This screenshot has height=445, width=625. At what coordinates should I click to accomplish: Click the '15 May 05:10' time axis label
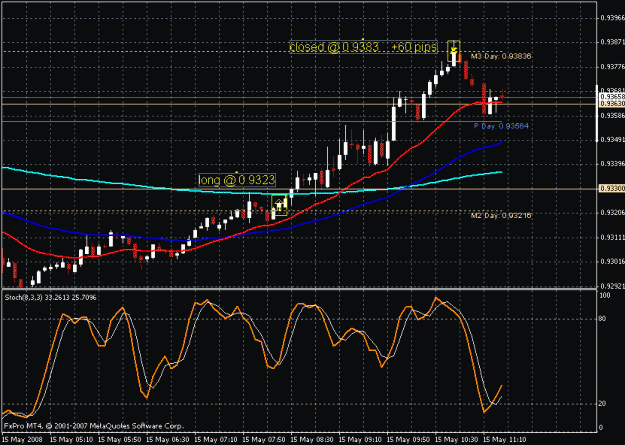(70, 439)
